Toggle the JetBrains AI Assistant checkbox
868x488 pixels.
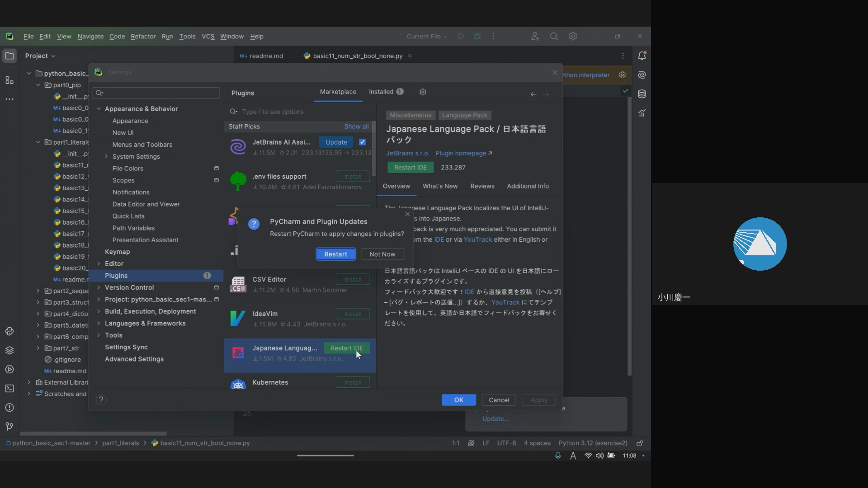tap(362, 142)
